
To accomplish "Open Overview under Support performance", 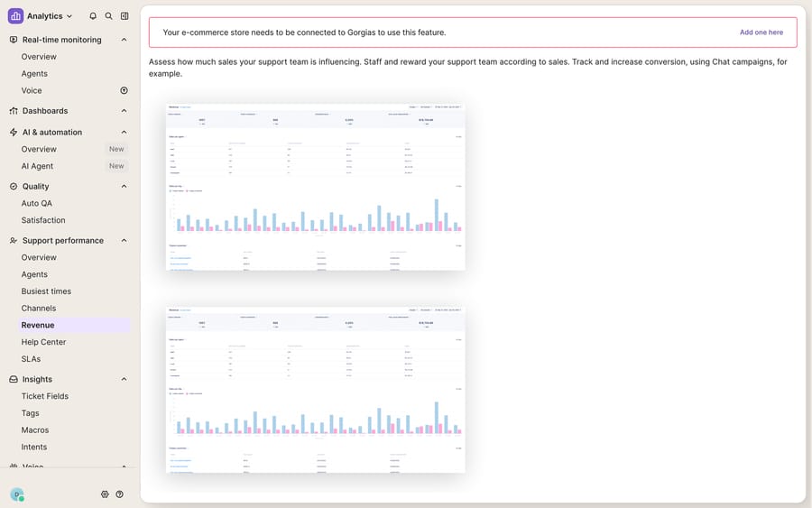I will click(x=39, y=257).
